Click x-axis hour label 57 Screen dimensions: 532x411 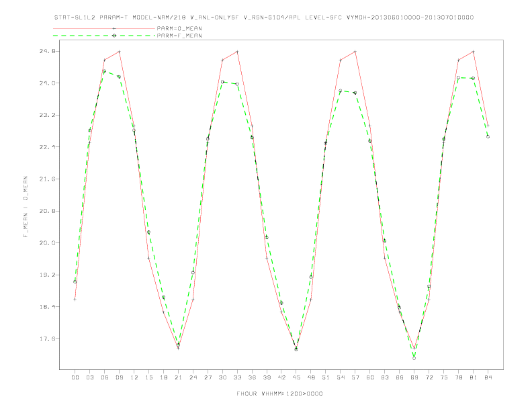(x=355, y=377)
